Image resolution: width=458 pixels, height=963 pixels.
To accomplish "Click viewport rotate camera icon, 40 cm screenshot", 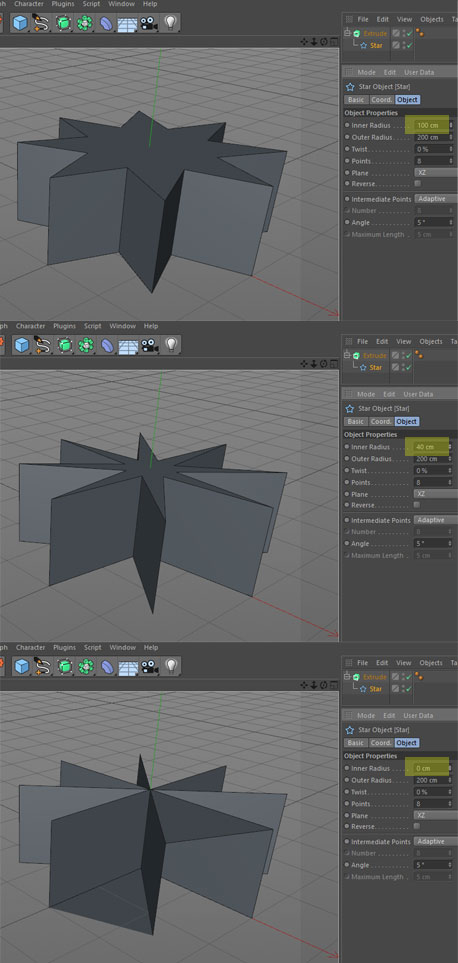I will click(324, 364).
